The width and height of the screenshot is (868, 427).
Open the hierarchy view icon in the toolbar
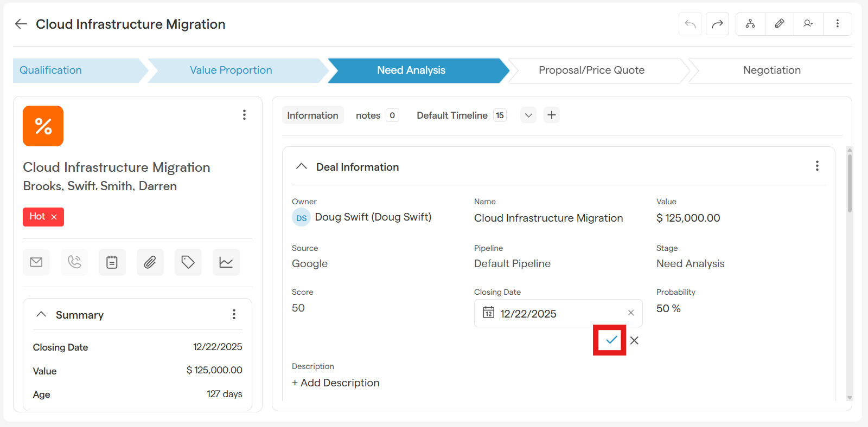[x=750, y=24]
